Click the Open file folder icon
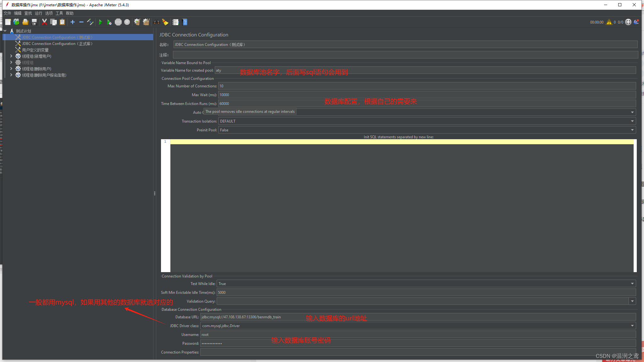This screenshot has height=362, width=644. (25, 22)
